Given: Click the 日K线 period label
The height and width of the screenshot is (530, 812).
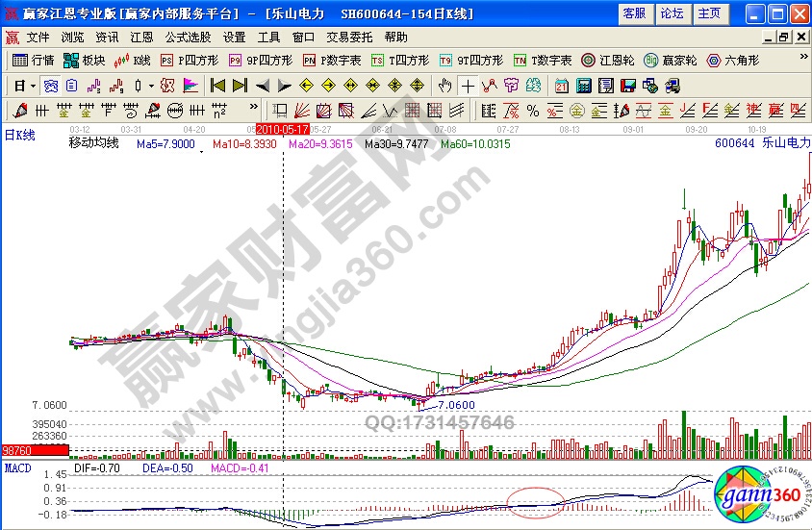Looking at the screenshot, I should [x=19, y=135].
